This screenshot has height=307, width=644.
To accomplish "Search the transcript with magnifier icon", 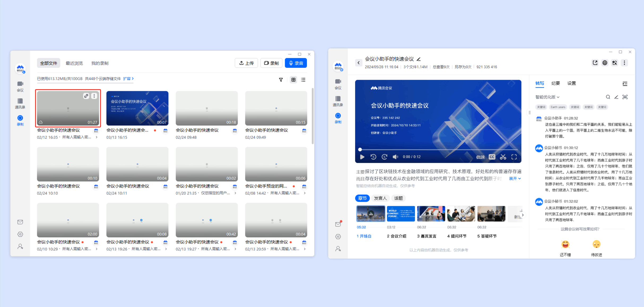I will [x=608, y=97].
